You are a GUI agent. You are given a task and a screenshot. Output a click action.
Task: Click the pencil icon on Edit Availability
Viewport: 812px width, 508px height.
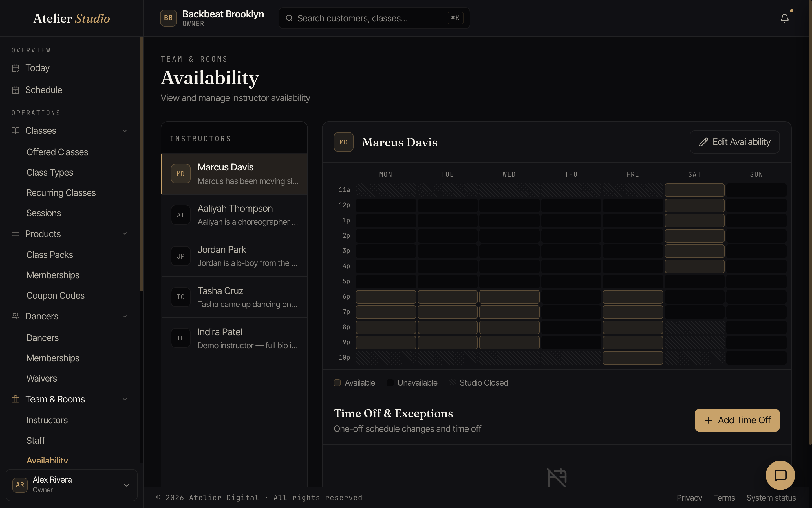tap(703, 142)
